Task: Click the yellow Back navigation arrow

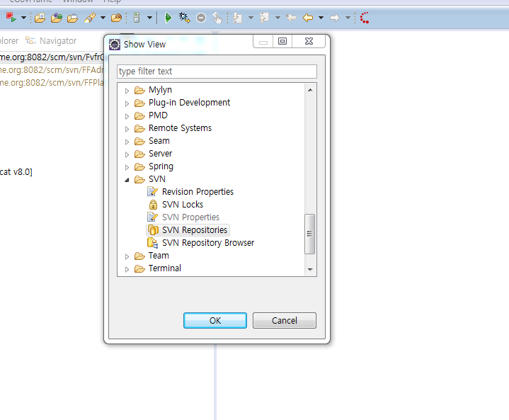Action: click(x=307, y=18)
